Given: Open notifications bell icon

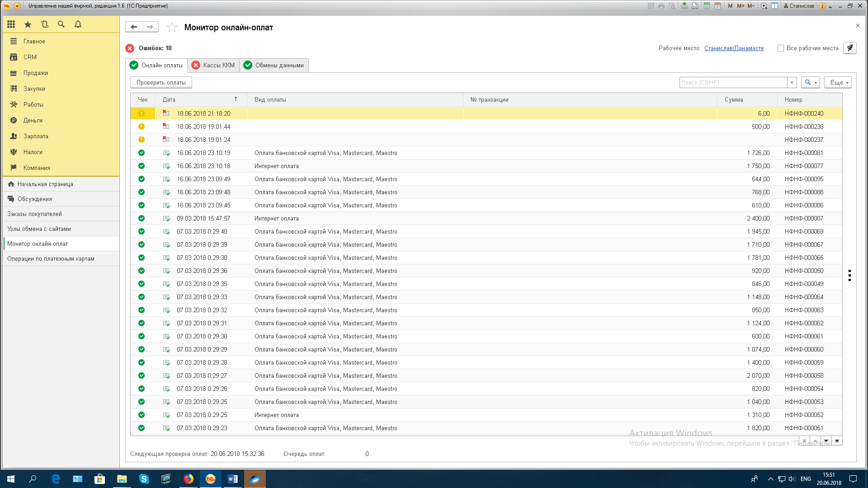Looking at the screenshot, I should click(x=78, y=24).
